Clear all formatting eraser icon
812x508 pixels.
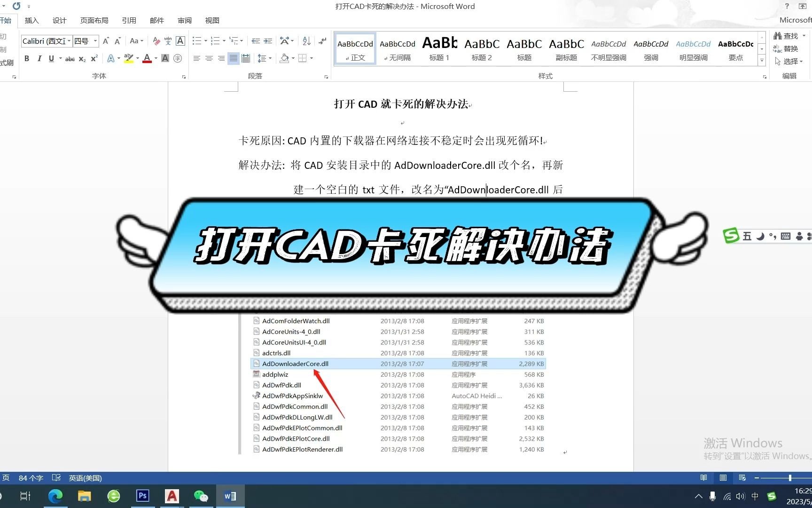pyautogui.click(x=156, y=41)
